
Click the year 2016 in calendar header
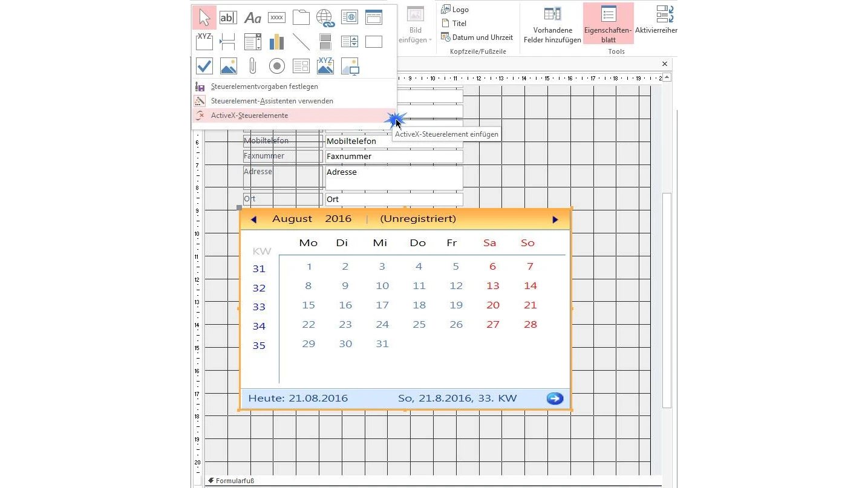338,219
